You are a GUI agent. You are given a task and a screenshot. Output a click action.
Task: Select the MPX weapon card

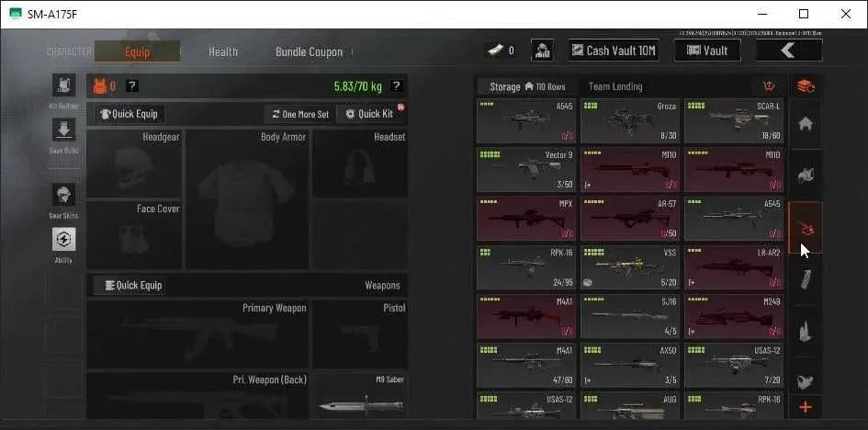(x=526, y=219)
